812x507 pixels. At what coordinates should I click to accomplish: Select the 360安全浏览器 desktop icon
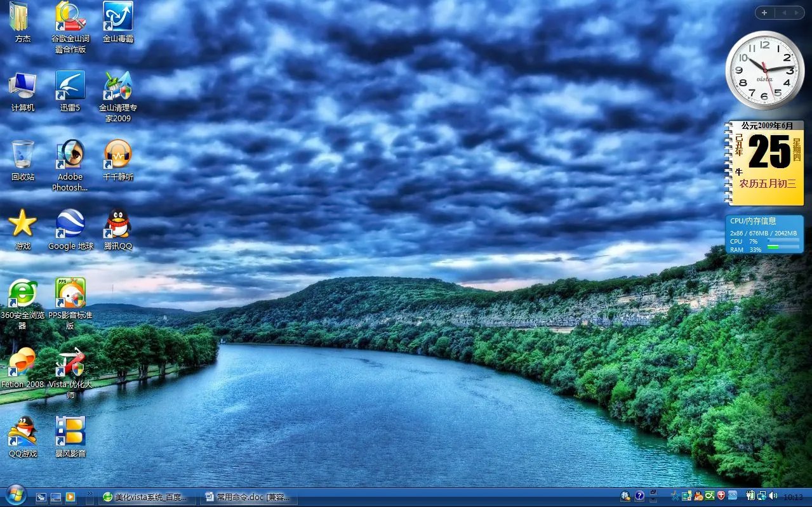23,294
